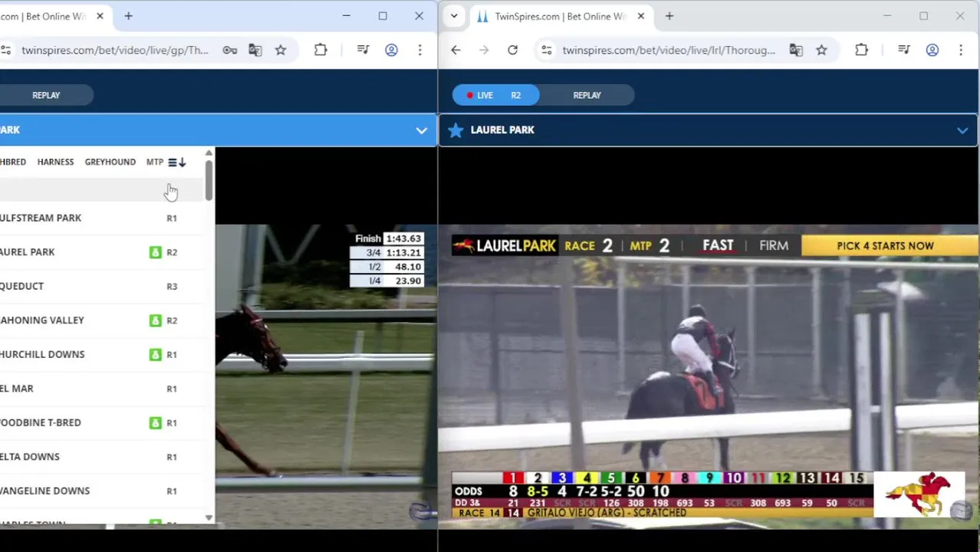The width and height of the screenshot is (980, 552).
Task: Expand the track selector chevron in left window
Action: click(x=421, y=130)
